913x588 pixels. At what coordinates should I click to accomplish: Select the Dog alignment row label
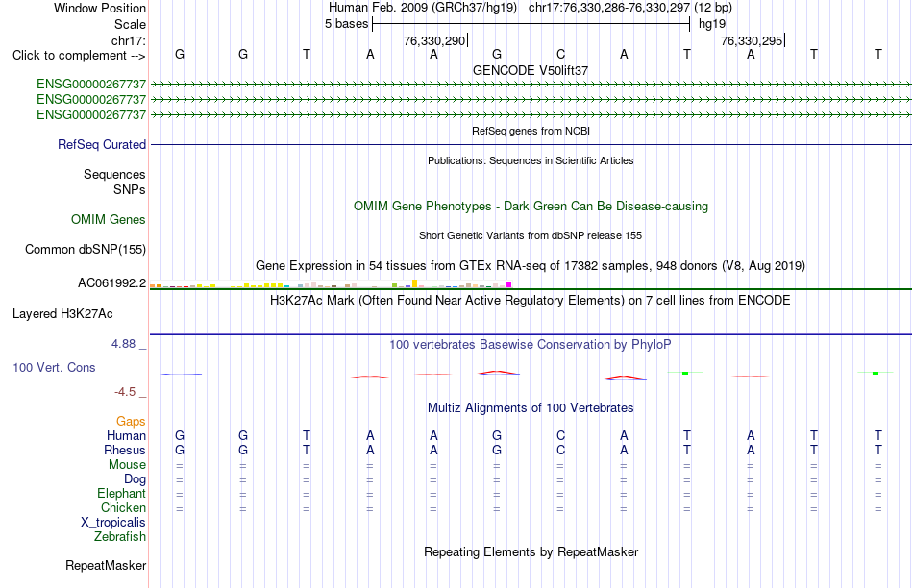click(136, 479)
